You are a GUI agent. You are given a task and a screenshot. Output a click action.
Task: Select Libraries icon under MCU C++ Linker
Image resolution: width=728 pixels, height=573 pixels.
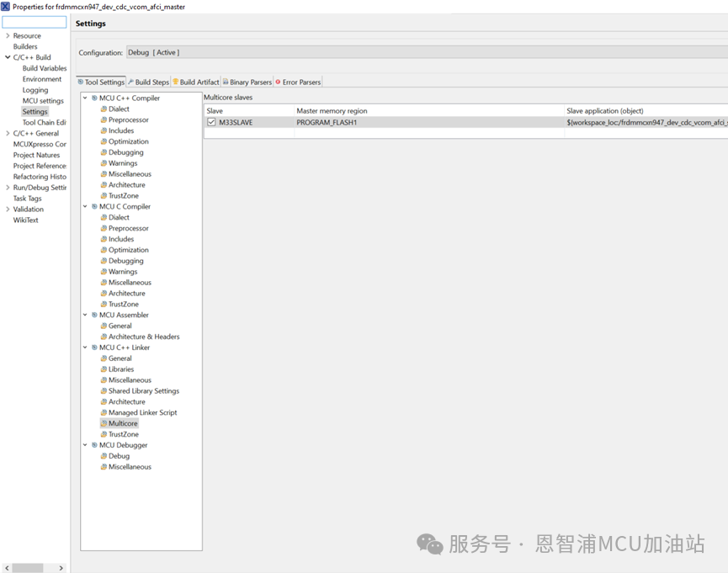click(x=104, y=369)
